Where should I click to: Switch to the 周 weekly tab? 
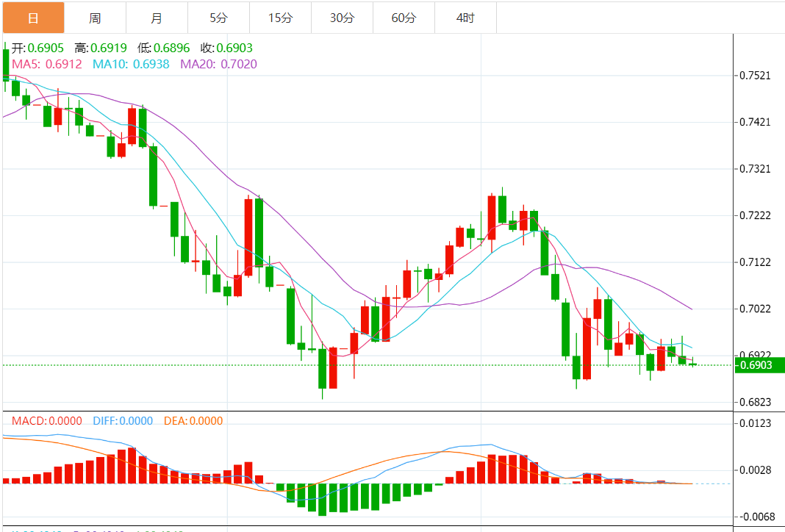click(95, 18)
